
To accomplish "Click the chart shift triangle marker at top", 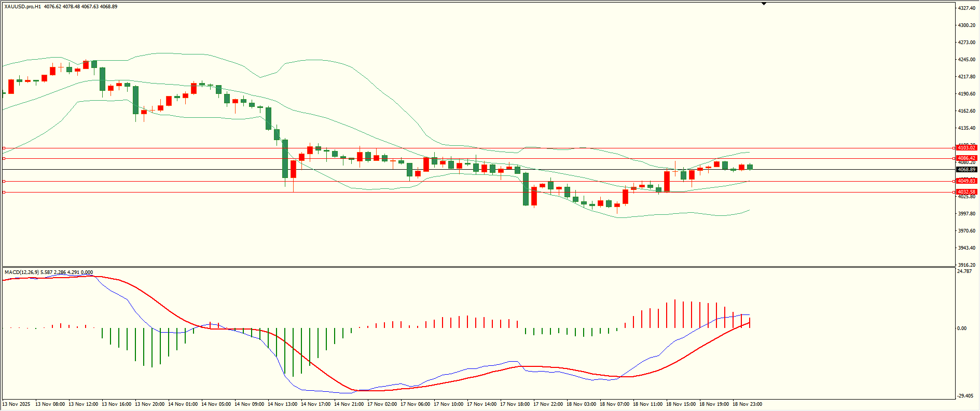I will tap(764, 4).
